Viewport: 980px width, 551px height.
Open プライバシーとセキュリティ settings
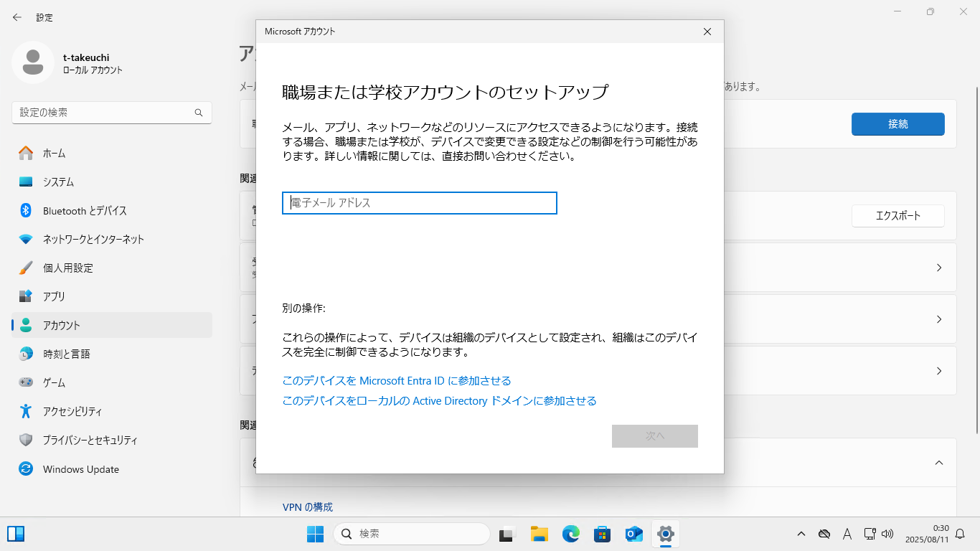(x=112, y=440)
